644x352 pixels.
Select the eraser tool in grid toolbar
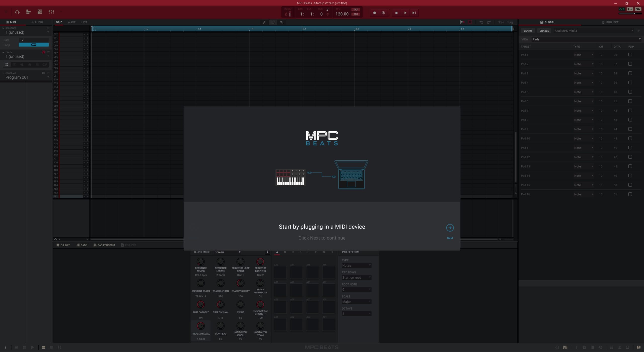coord(282,22)
